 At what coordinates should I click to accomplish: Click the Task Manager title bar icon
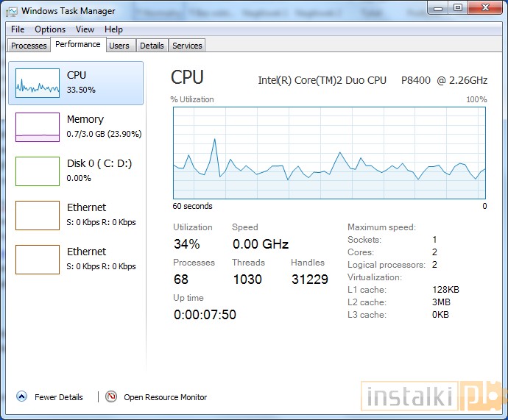[12, 12]
